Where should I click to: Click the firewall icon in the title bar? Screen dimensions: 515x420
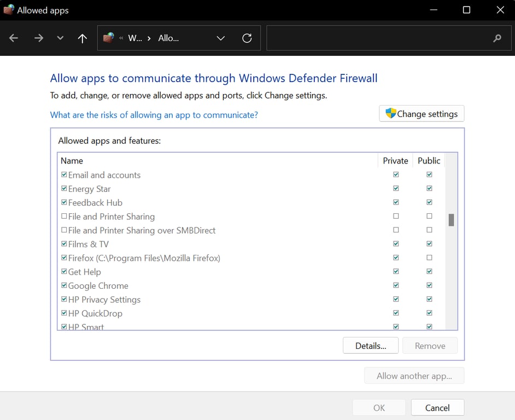(8, 9)
